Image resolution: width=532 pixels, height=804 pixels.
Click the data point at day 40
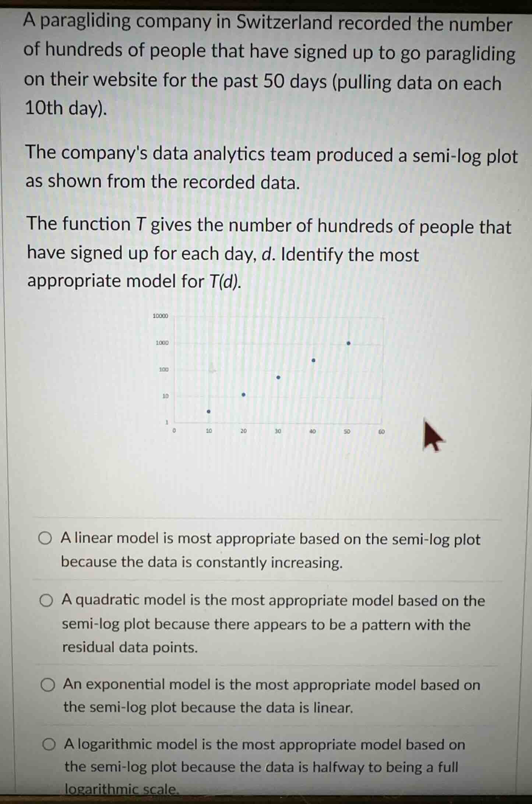(x=313, y=360)
